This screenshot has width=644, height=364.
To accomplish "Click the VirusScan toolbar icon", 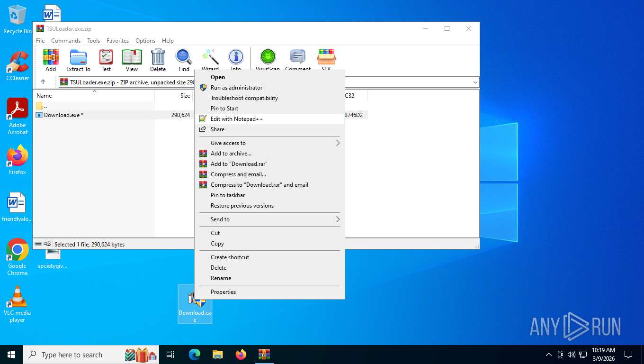I will tap(268, 59).
